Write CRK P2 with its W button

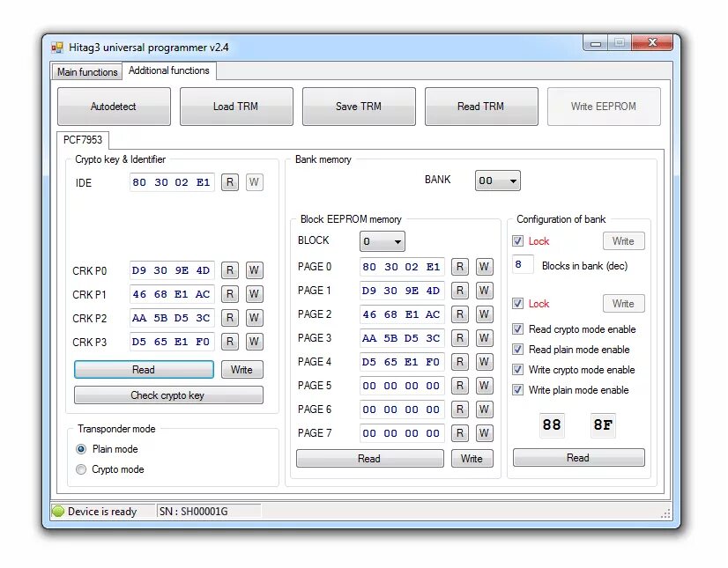point(254,318)
